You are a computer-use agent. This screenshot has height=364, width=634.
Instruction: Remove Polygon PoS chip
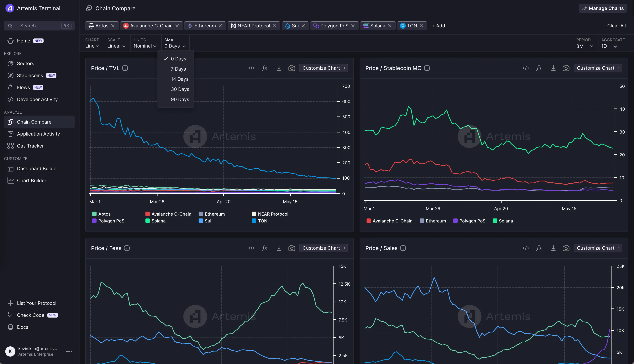tap(353, 26)
